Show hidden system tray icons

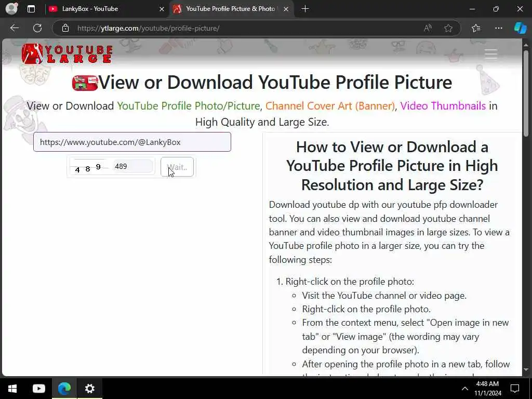pyautogui.click(x=465, y=389)
